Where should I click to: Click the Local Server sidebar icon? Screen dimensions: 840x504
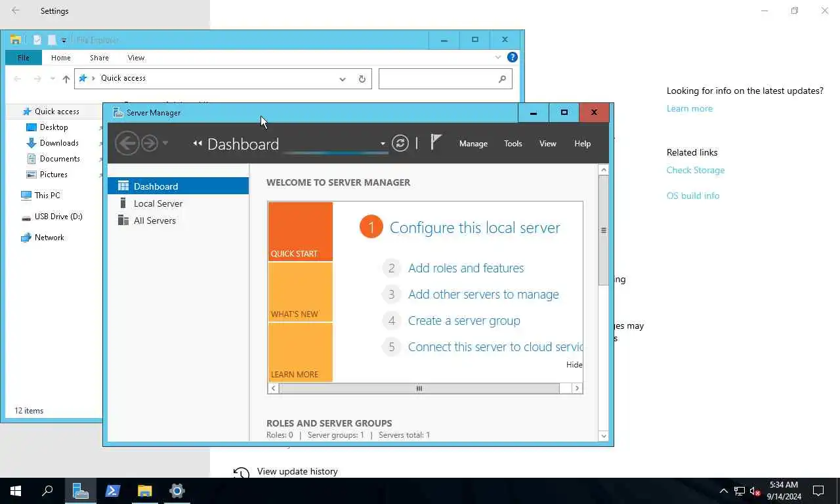123,203
